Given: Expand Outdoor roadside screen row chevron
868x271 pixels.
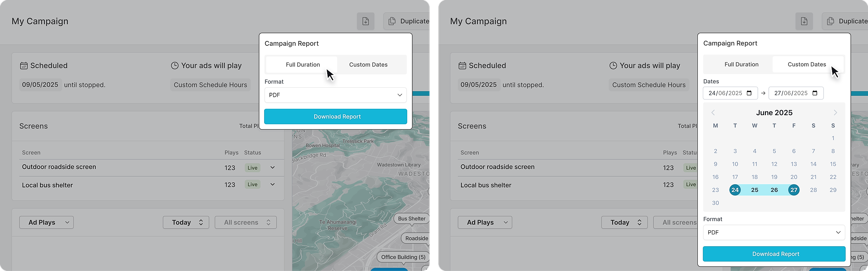Looking at the screenshot, I should 273,167.
